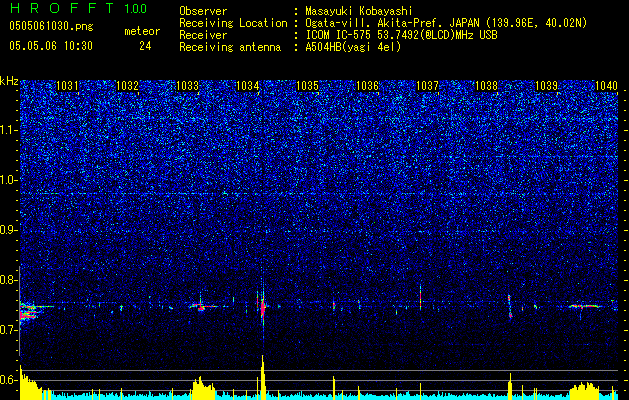Image resolution: width=629 pixels, height=400 pixels.
Task: Click the yellow power hump under 1033
Action: tap(203, 388)
